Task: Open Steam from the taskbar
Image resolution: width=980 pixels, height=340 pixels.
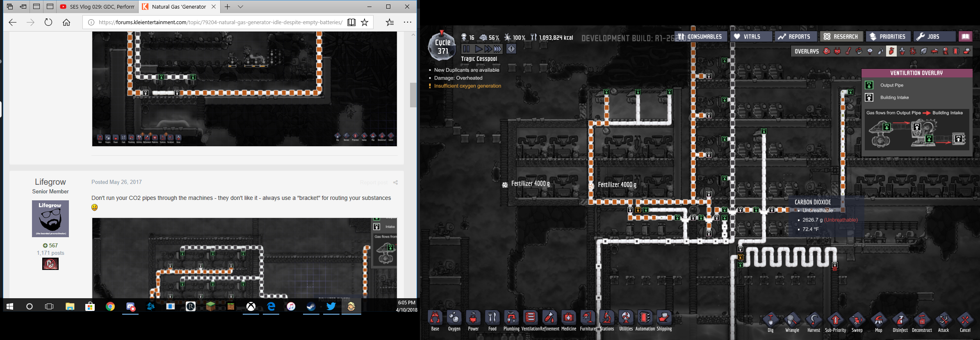Action: pos(311,306)
